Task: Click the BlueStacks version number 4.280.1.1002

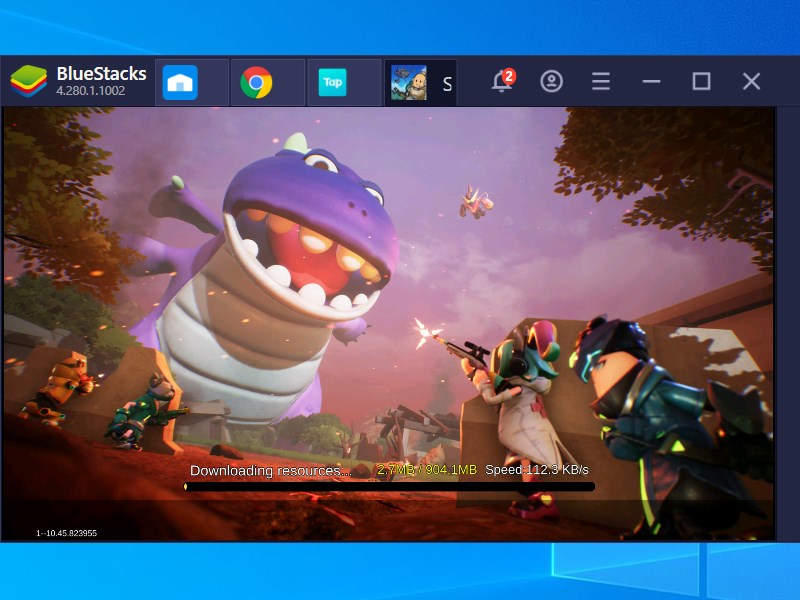Action: click(90, 91)
